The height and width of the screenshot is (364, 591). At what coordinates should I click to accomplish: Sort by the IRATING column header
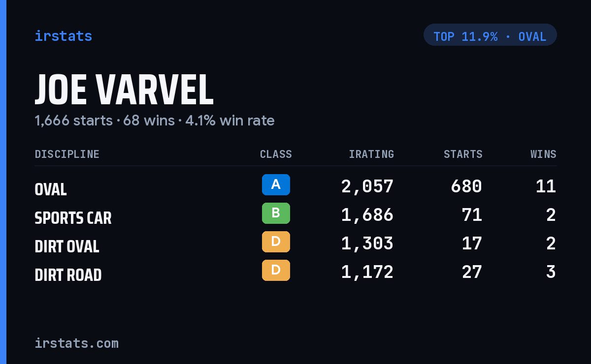tap(371, 154)
